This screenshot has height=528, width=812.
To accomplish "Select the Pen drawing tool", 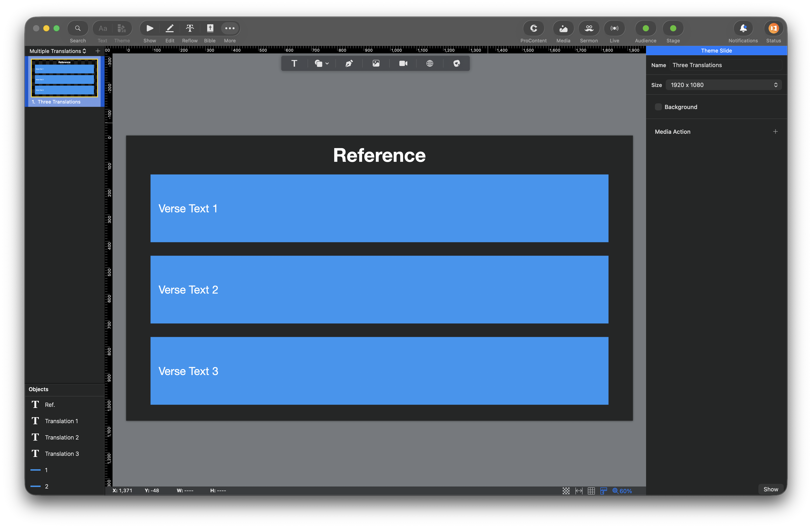I will (x=349, y=64).
